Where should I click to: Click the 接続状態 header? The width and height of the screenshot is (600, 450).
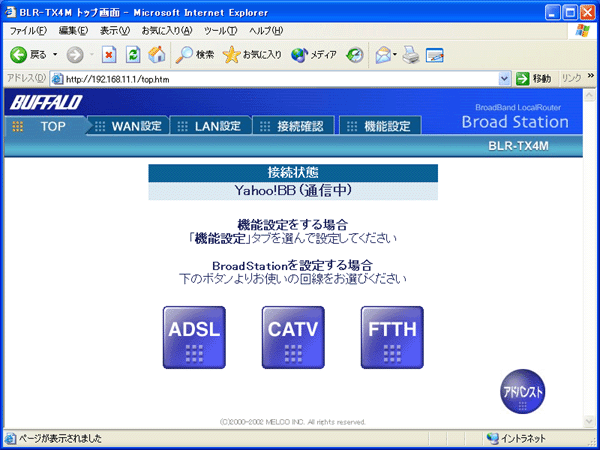pos(293,173)
